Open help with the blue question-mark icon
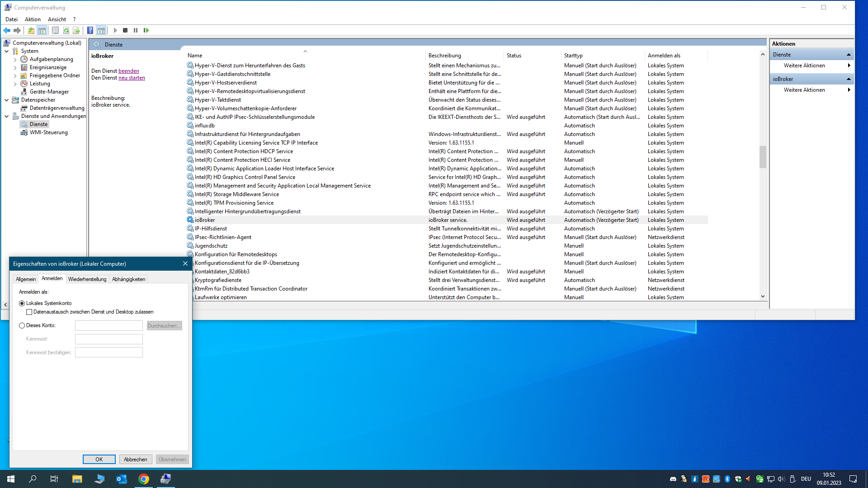 point(90,30)
